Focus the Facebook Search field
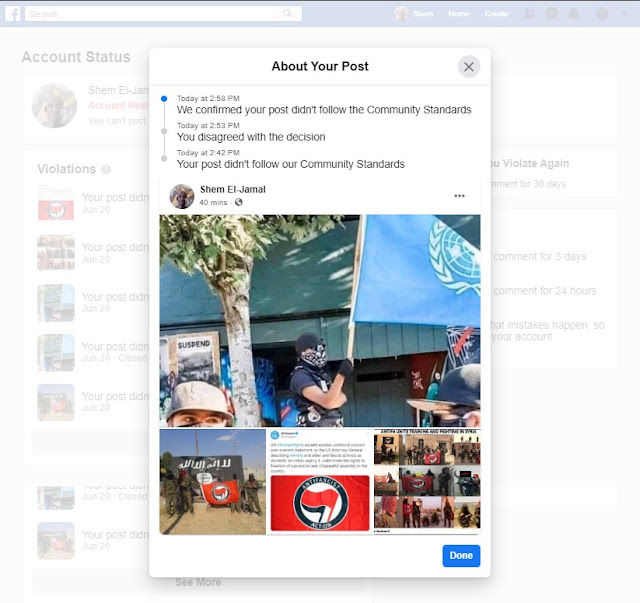Image resolution: width=640 pixels, height=603 pixels. pyautogui.click(x=163, y=14)
